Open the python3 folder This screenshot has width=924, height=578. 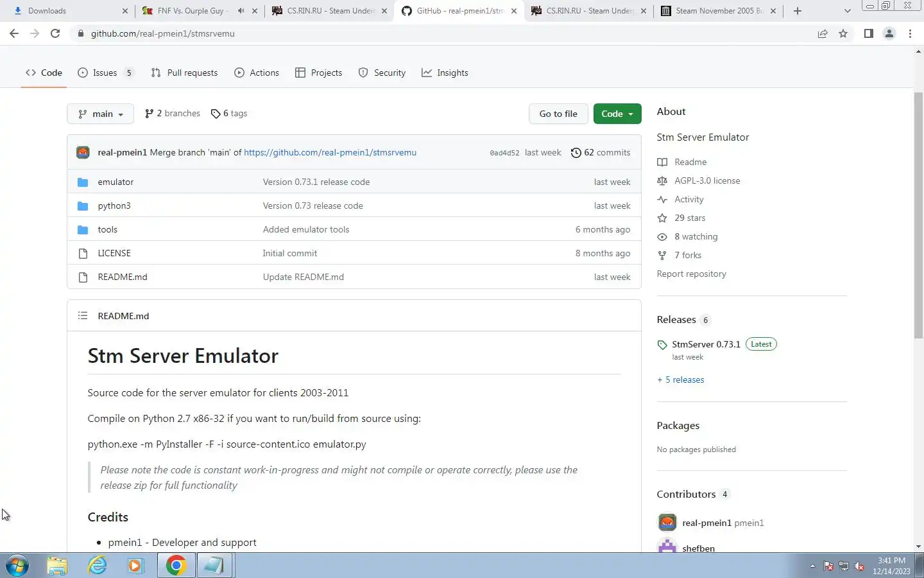coord(114,206)
